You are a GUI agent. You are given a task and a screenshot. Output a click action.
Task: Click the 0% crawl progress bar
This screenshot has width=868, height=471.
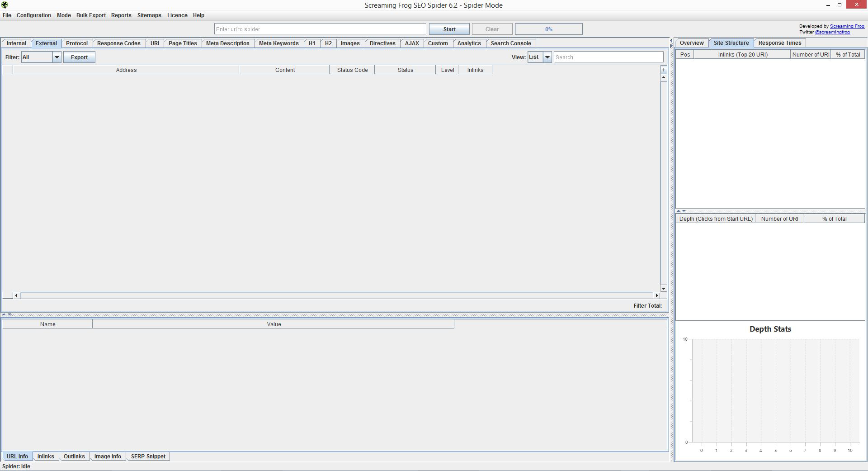(x=549, y=29)
